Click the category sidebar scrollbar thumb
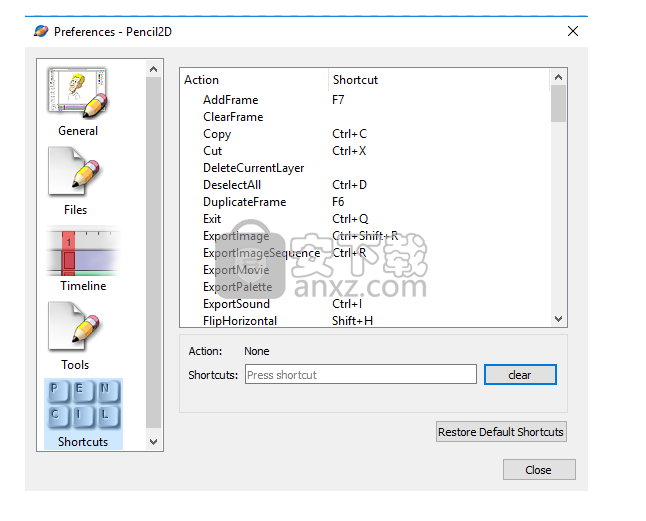This screenshot has width=646, height=521. pos(154,252)
